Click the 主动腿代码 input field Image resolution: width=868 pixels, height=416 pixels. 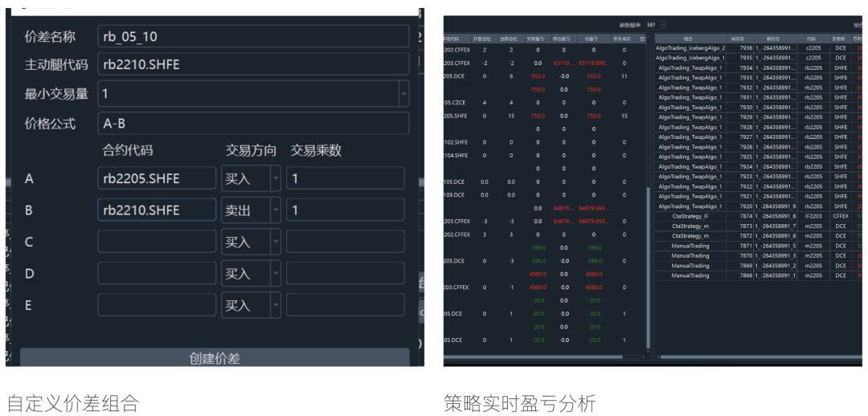(253, 64)
